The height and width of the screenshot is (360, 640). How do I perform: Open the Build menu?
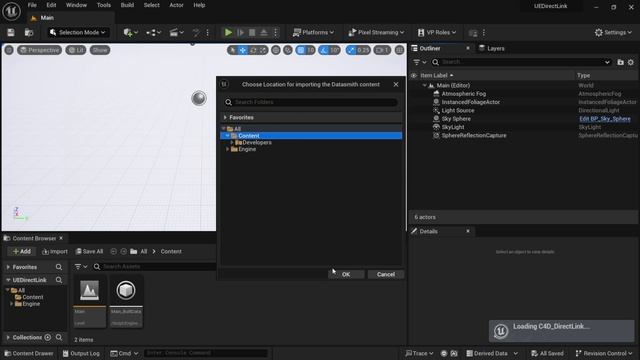[x=127, y=5]
